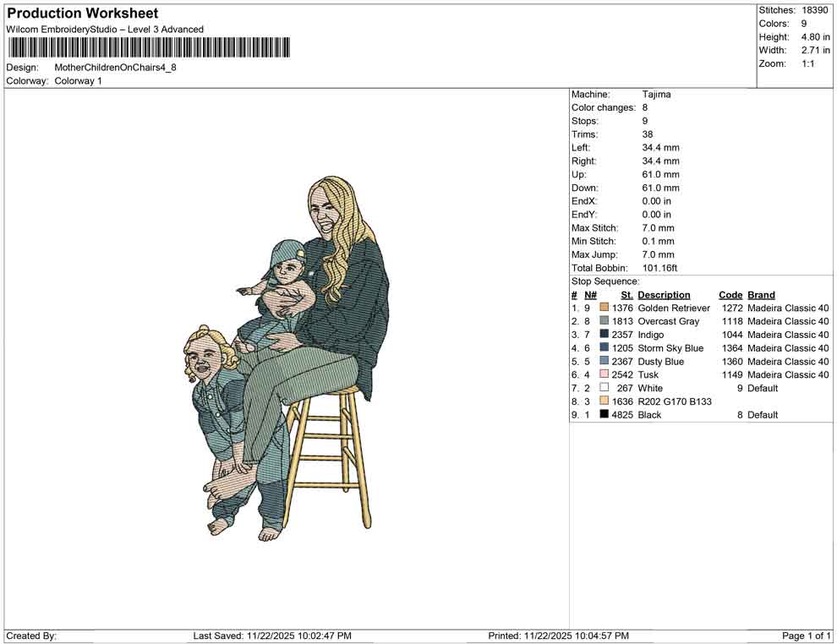
Task: Click the Production Worksheet title
Action: (82, 14)
